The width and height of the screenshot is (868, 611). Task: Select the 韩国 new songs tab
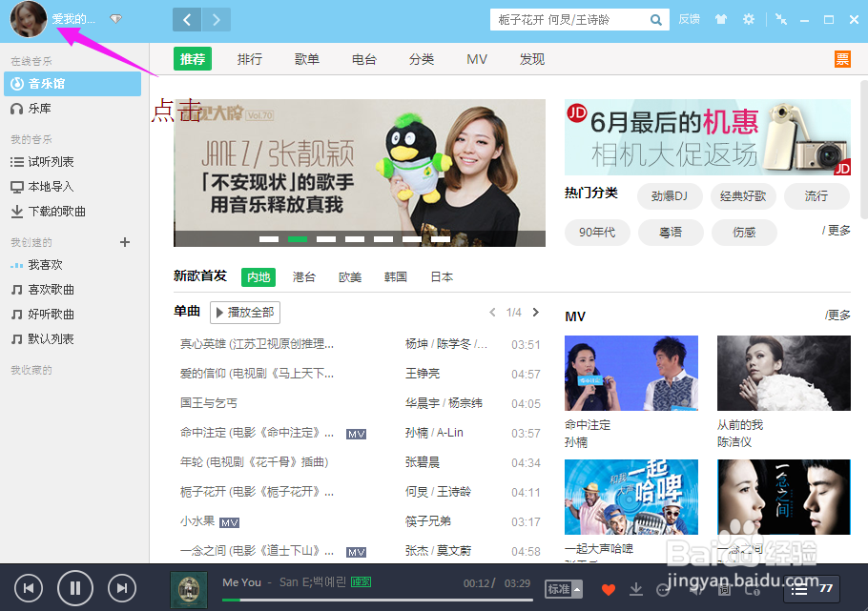396,276
